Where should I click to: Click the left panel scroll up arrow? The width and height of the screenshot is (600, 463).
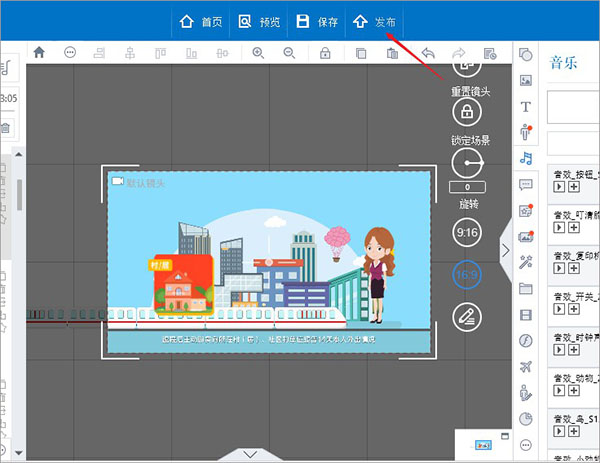[x=18, y=155]
